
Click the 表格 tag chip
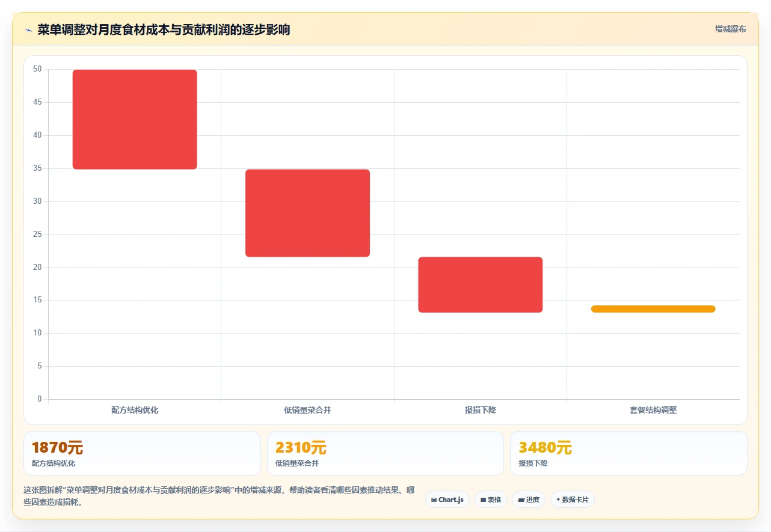coord(491,500)
